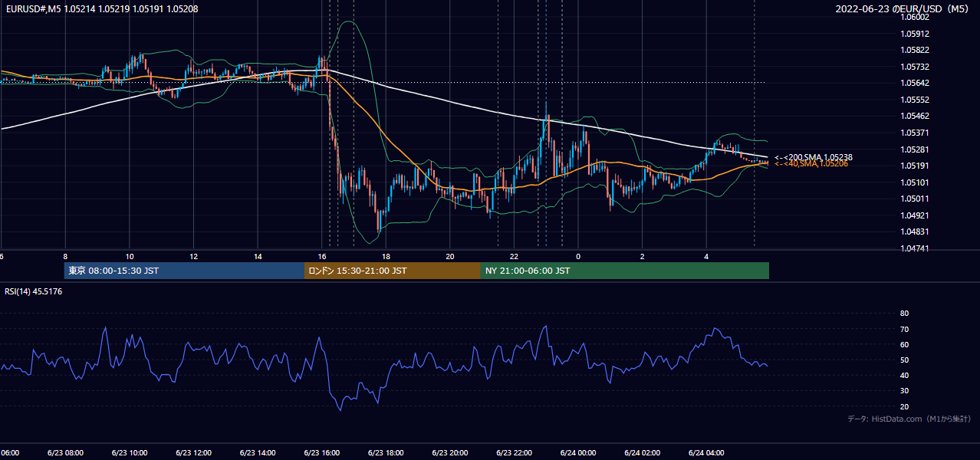Click price axis value 1.05732

pos(914,67)
